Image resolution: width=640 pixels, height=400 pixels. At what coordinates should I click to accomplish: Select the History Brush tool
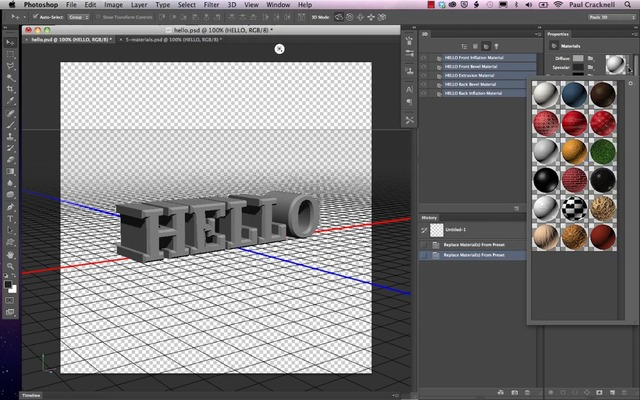click(x=10, y=148)
